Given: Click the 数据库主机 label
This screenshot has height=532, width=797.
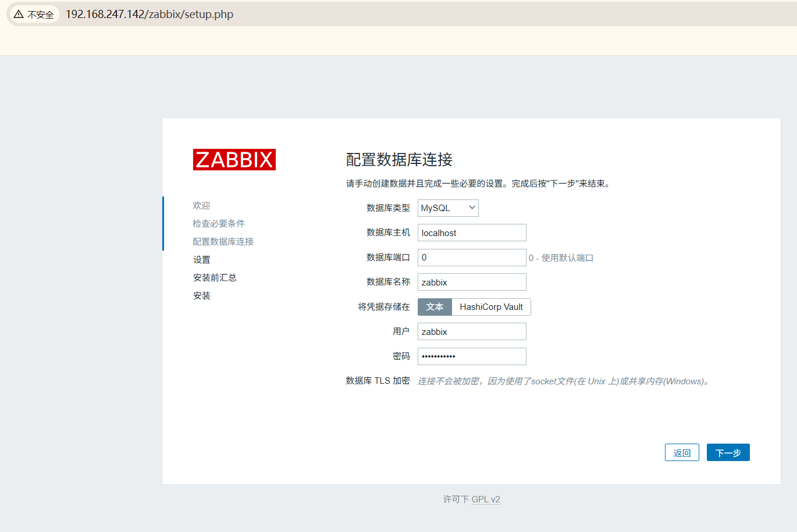Looking at the screenshot, I should coord(388,233).
